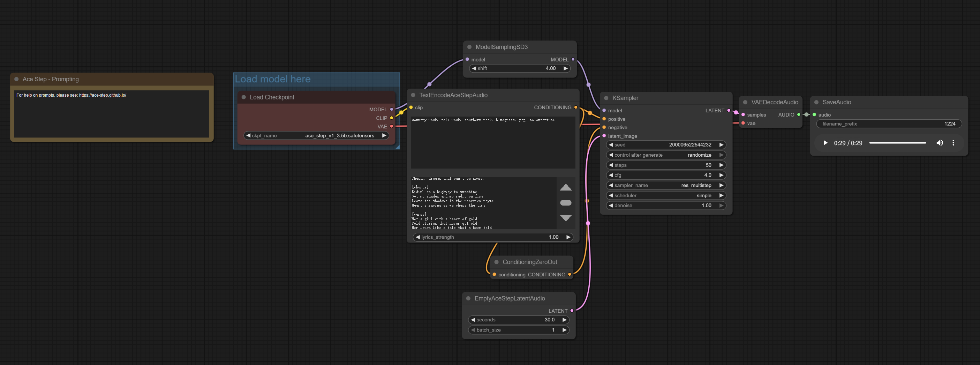
Task: Click VAEDecodeAudio AUDIO output port
Action: (799, 114)
